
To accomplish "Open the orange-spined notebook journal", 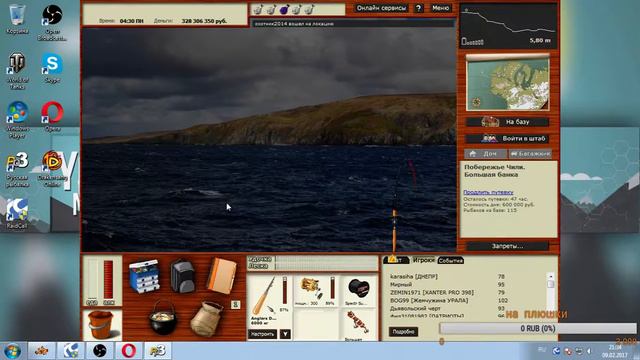I will pos(221,276).
